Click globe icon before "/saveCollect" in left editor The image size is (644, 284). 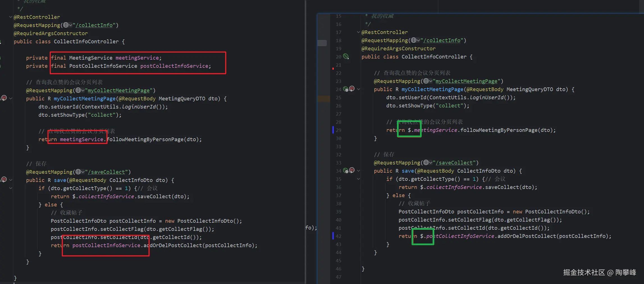(x=78, y=172)
